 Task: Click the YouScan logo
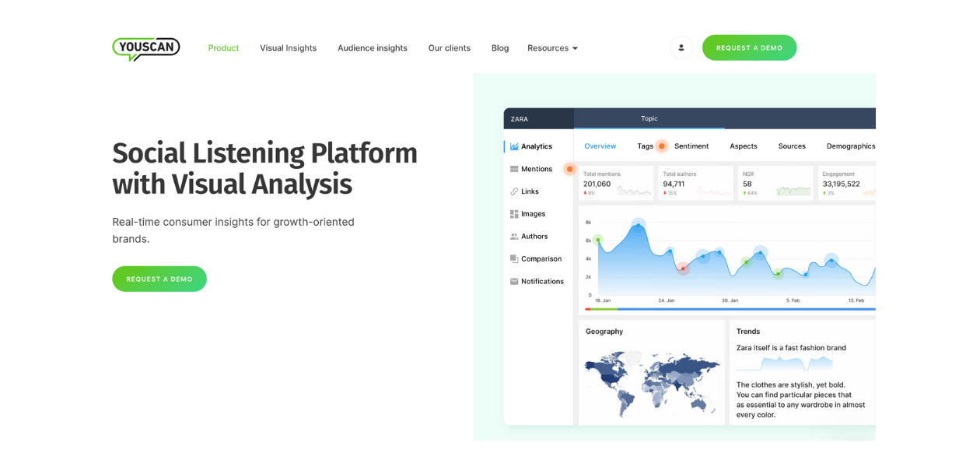[x=146, y=48]
